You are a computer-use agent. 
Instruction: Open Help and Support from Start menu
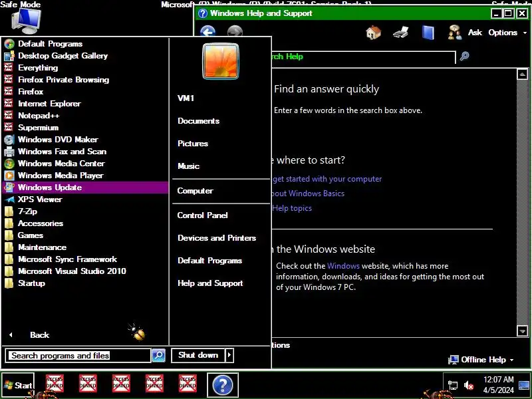coord(210,283)
